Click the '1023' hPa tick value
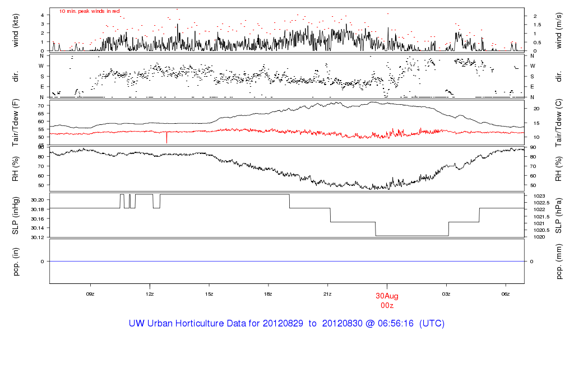 [539, 196]
